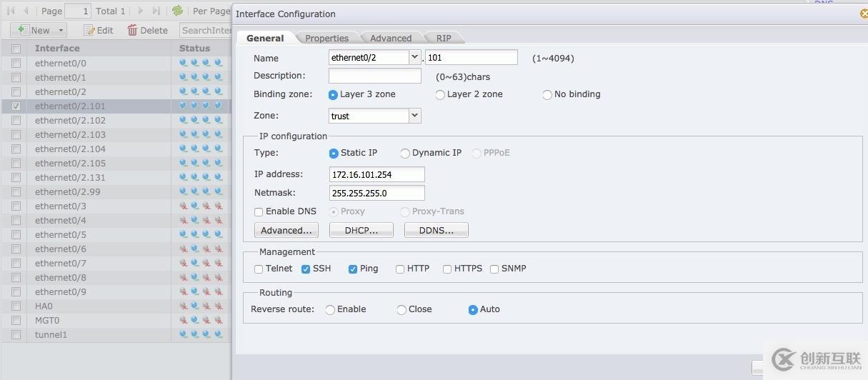Enable the Telnet management checkbox
This screenshot has width=868, height=380.
click(x=259, y=269)
